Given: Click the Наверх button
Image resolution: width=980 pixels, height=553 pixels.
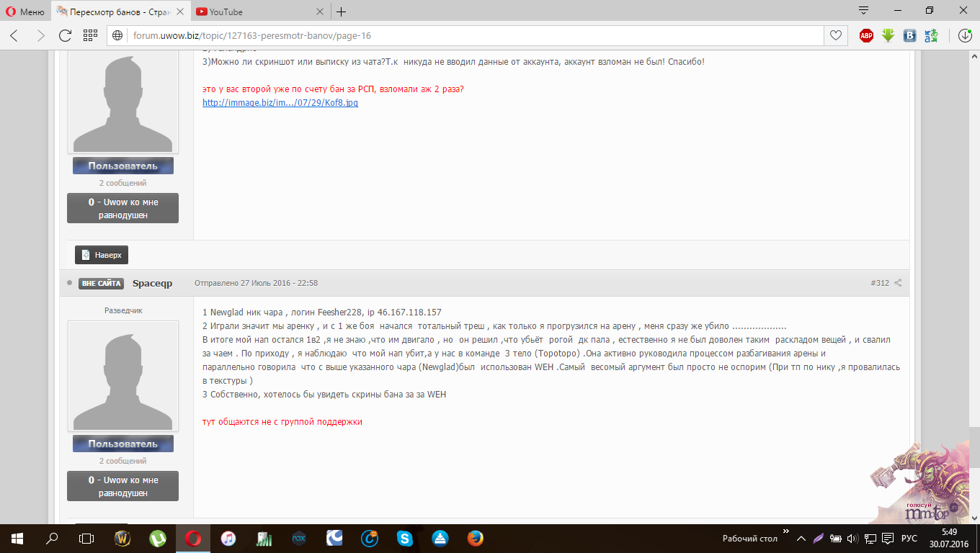Looking at the screenshot, I should point(102,255).
